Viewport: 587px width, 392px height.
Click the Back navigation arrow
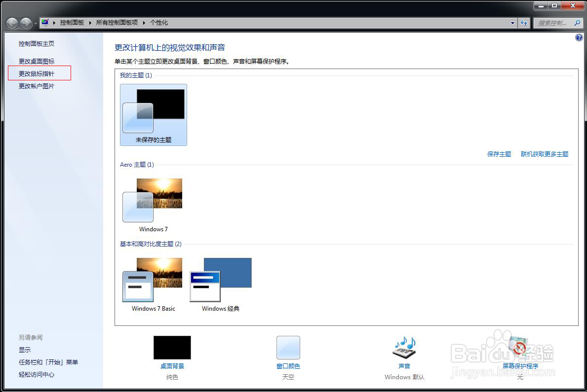pyautogui.click(x=12, y=23)
